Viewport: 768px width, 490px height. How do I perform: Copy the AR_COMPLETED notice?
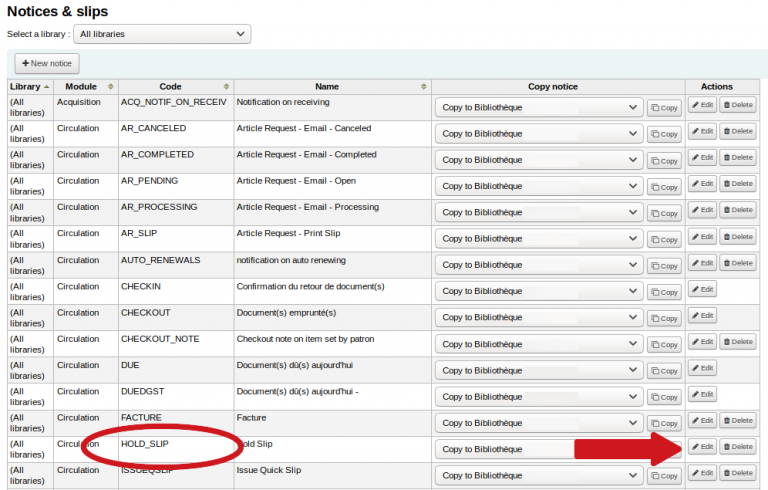pos(663,160)
